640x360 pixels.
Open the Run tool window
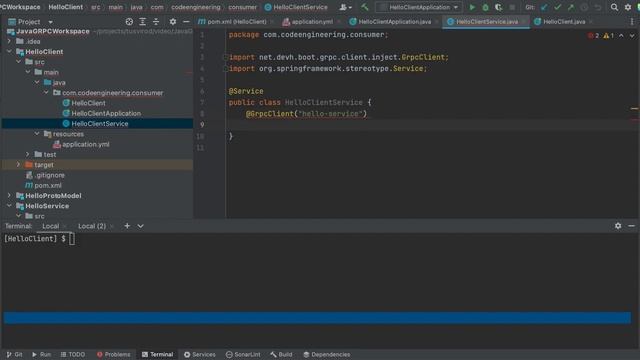click(41, 354)
